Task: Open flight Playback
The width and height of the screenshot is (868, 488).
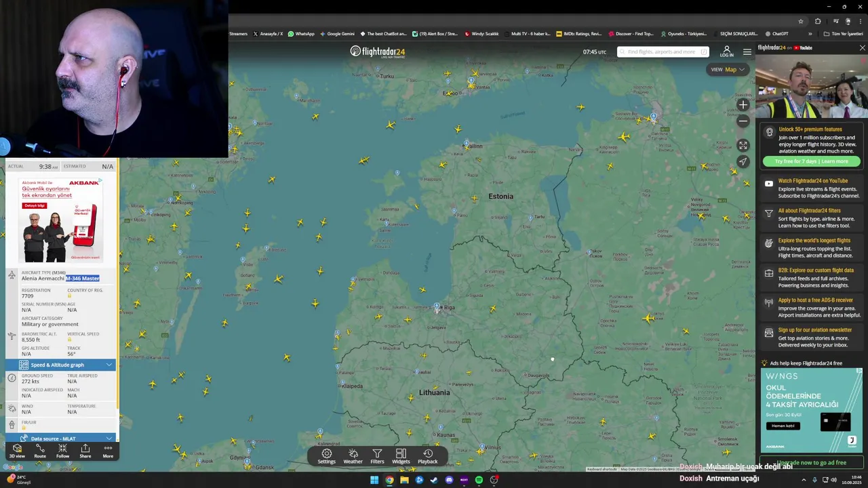Action: [x=428, y=456]
